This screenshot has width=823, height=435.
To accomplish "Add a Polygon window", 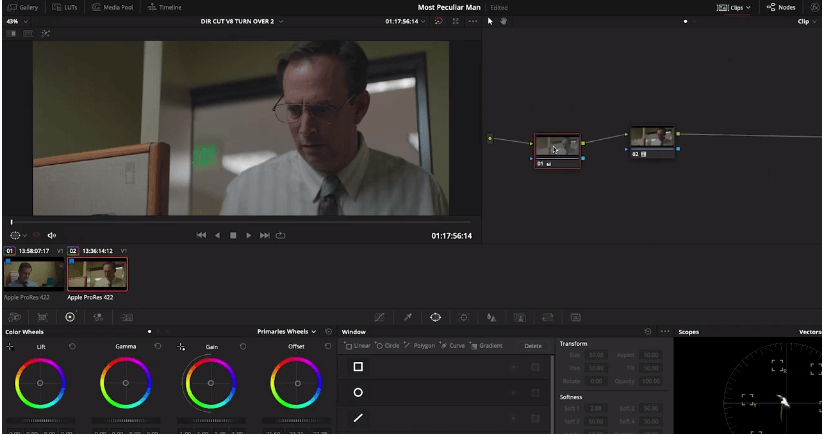I will [x=419, y=346].
